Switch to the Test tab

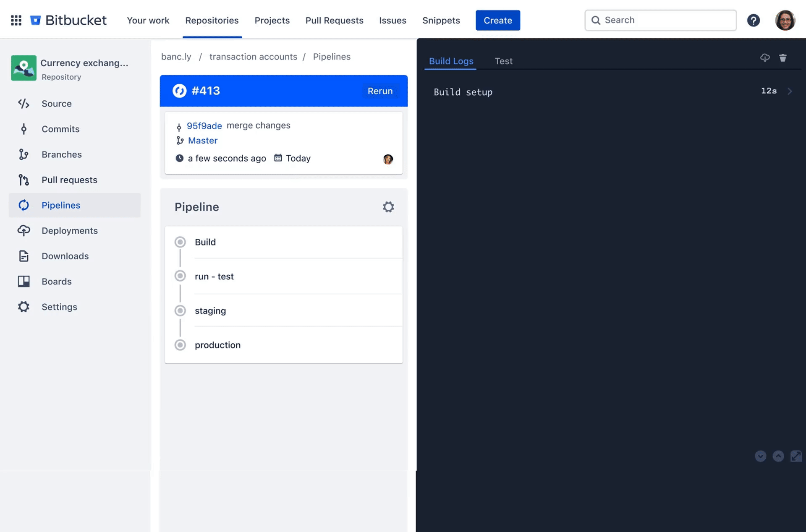(503, 60)
